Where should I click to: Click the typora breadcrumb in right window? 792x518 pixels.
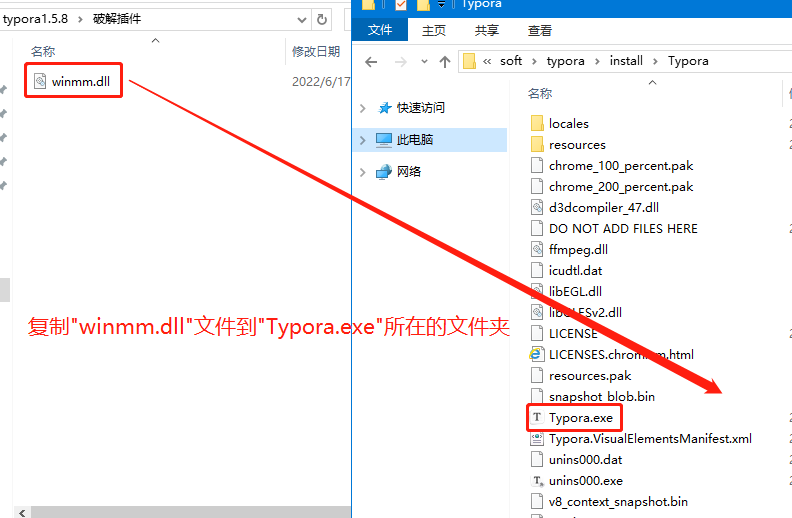(565, 61)
